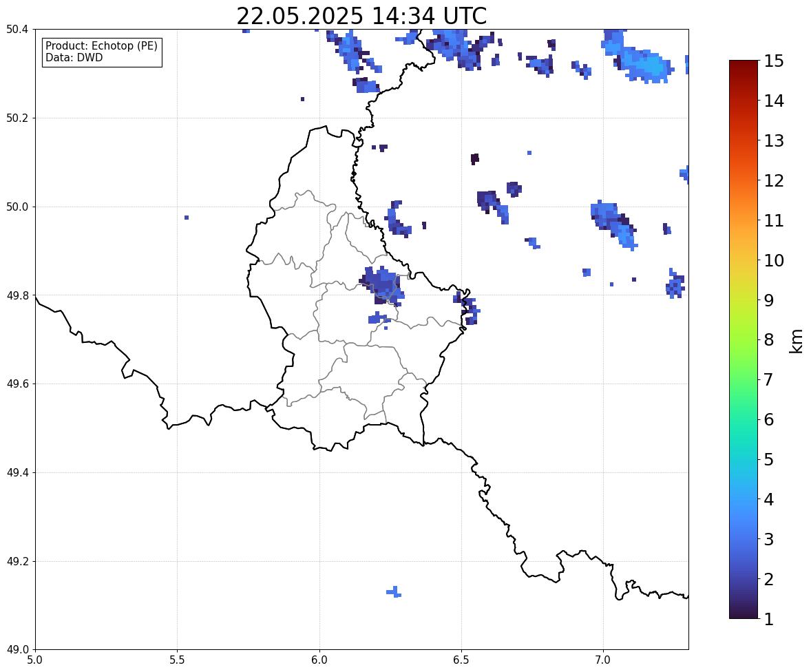This screenshot has height=672, width=811.
Task: Click colorbar tick label 10
Action: point(774,260)
